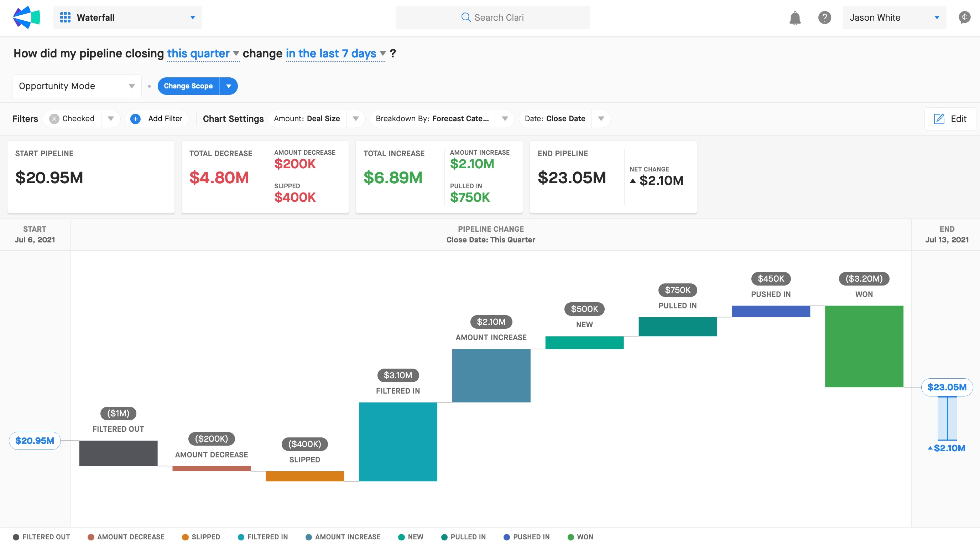Click the blue plus Add Filter icon

tap(135, 119)
